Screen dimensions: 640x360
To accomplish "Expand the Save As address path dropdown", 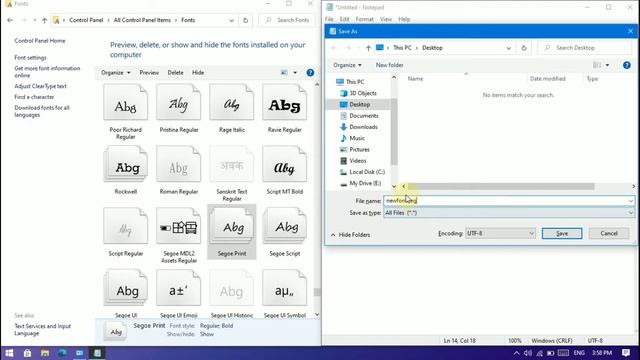I will point(509,48).
